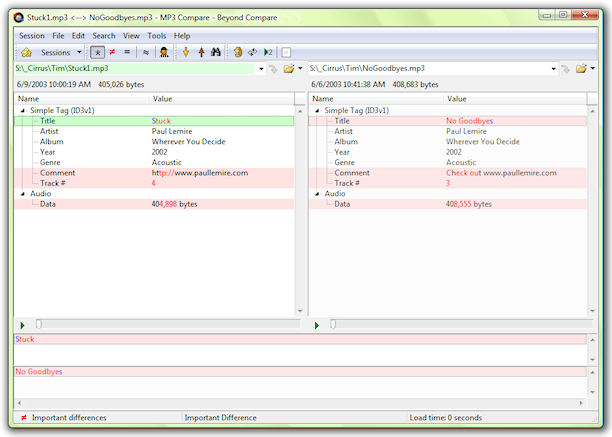The image size is (612, 437).
Task: Select right Comment row 'Check out www.paullemire.com'
Action: [x=448, y=173]
